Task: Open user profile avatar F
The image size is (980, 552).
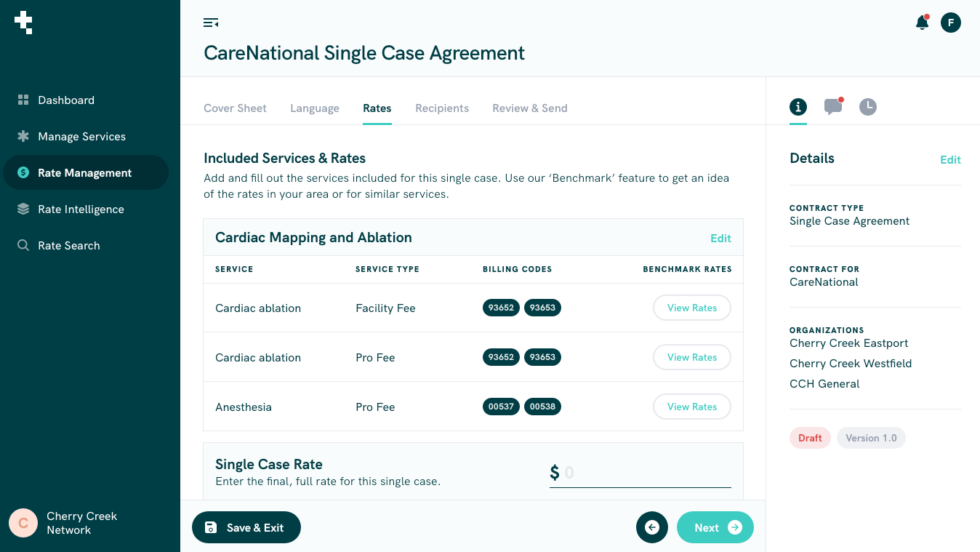Action: (950, 23)
